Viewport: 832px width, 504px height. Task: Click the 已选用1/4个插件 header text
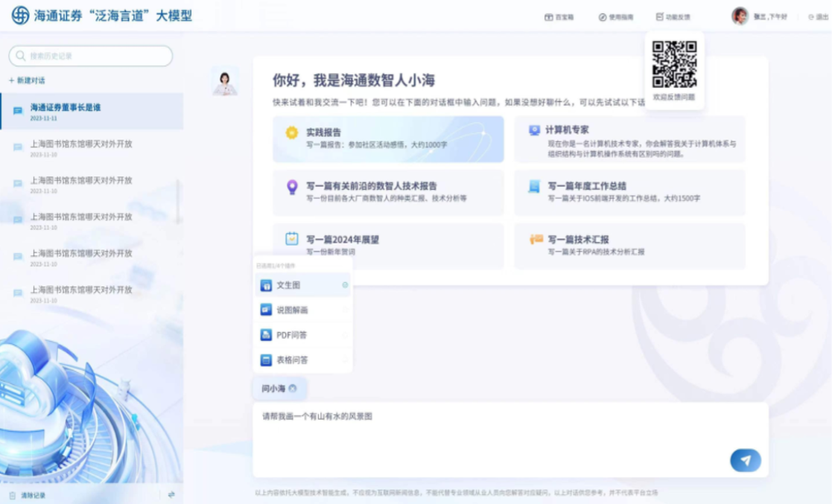point(276,266)
